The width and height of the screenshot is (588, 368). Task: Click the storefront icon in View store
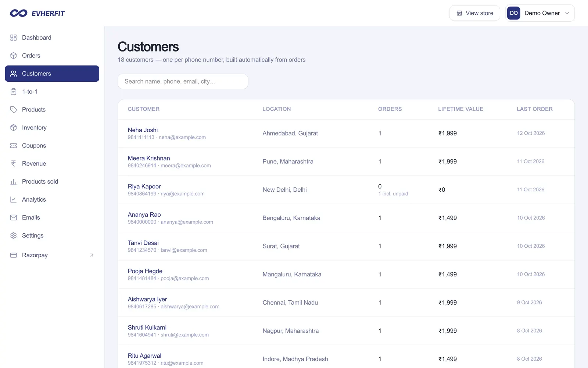pos(459,13)
